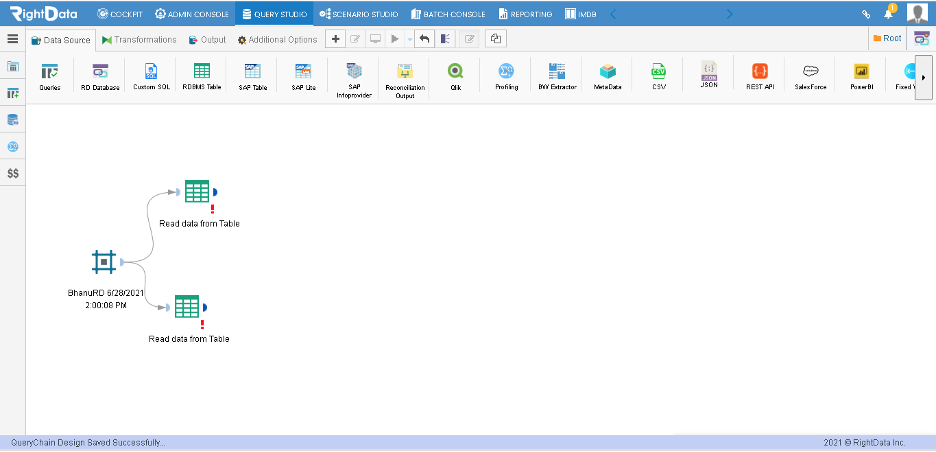Choose the JSON file source

(709, 75)
